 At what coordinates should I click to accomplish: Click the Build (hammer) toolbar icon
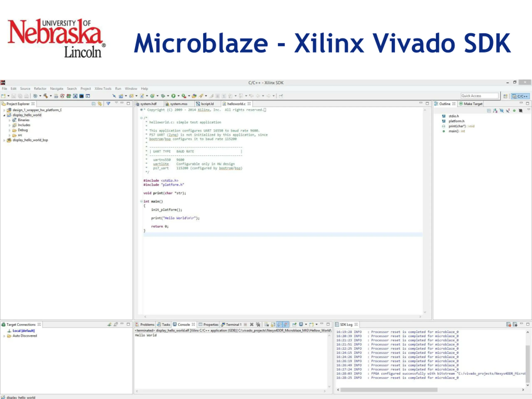pos(46,96)
